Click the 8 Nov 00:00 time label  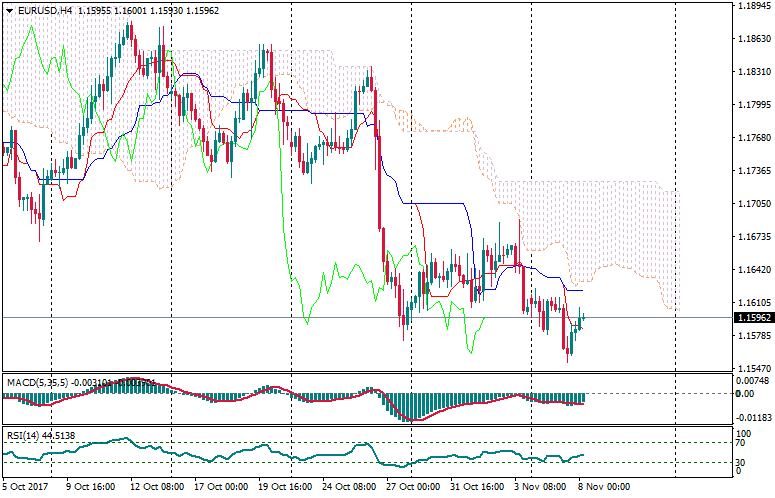click(603, 487)
